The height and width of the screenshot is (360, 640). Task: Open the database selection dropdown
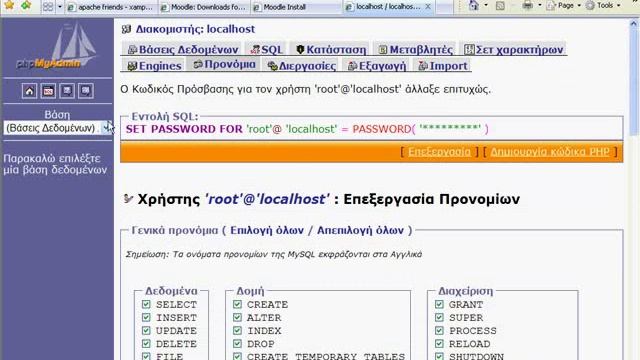coord(58,128)
